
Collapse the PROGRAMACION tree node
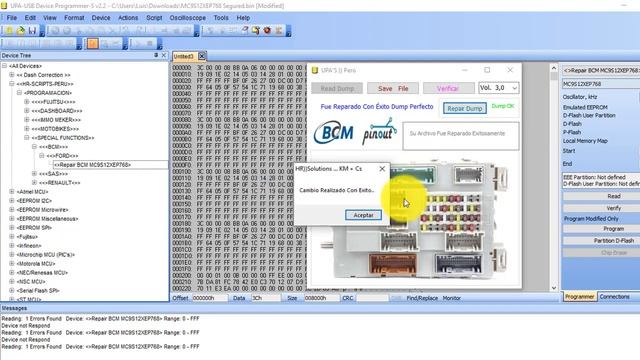[19, 93]
